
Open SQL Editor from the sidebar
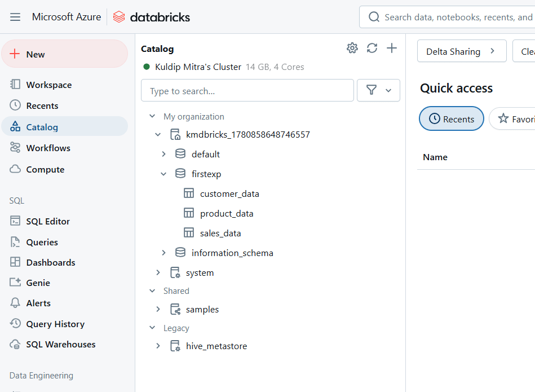pos(48,221)
